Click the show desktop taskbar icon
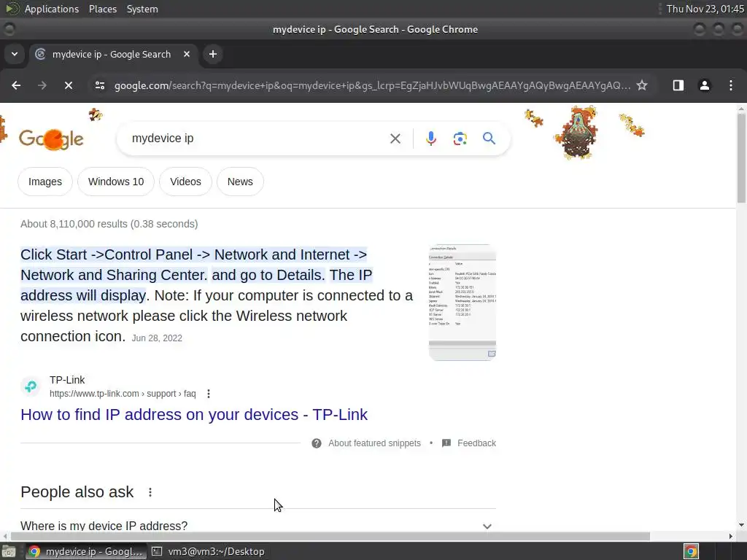The width and height of the screenshot is (747, 560). pos(9,551)
